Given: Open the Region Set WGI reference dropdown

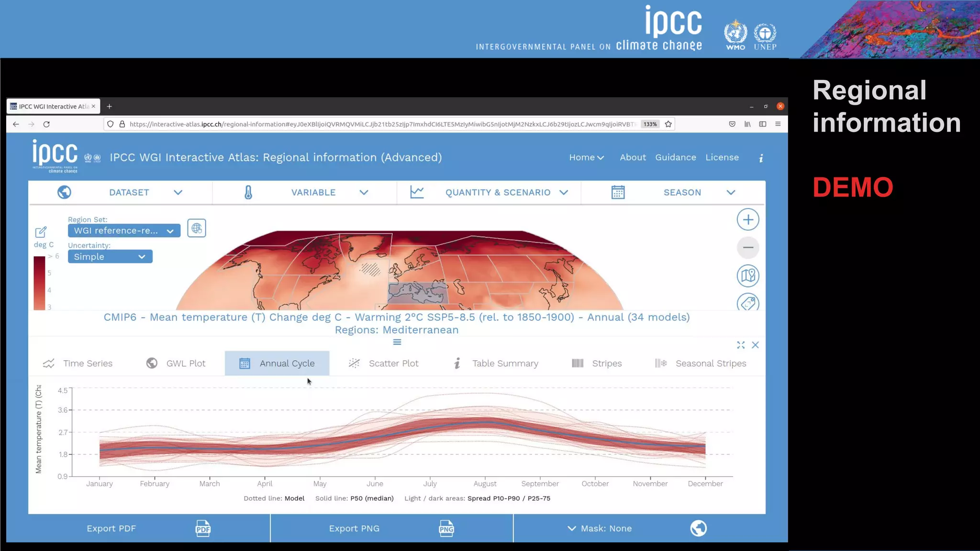Looking at the screenshot, I should 124,231.
